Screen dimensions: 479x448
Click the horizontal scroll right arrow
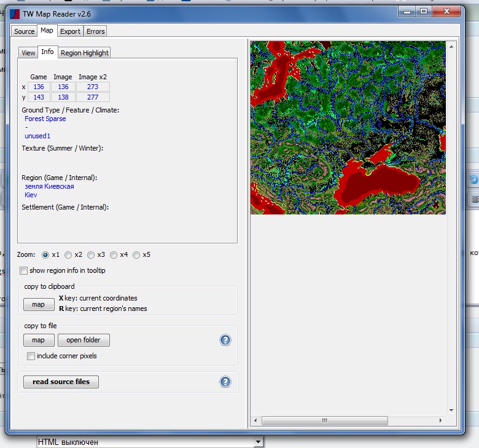(440, 420)
